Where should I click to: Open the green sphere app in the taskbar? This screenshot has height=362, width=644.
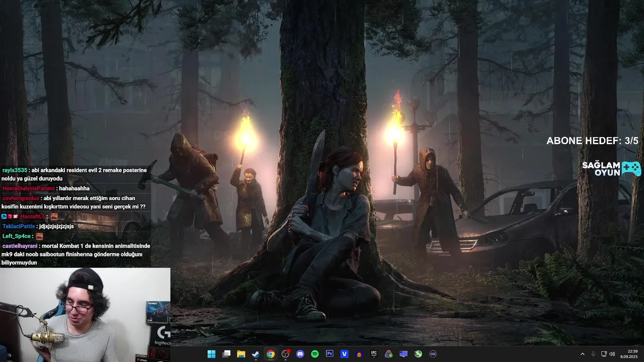(x=418, y=354)
